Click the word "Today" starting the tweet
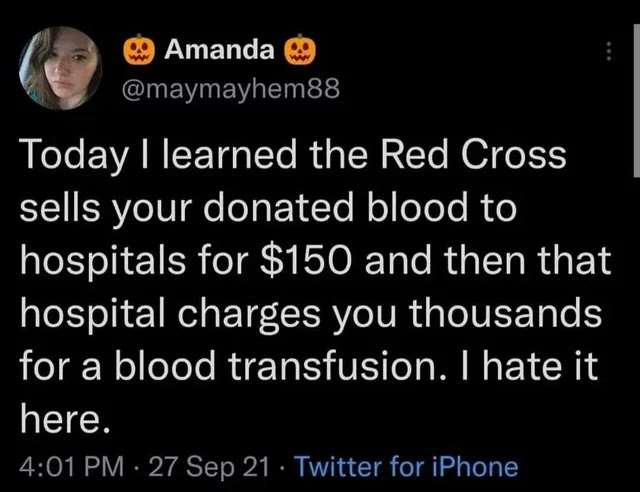640x492 pixels. point(73,156)
